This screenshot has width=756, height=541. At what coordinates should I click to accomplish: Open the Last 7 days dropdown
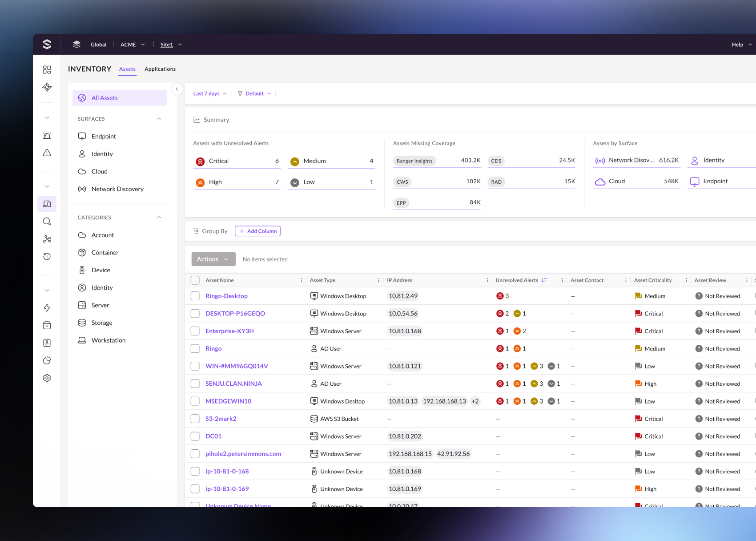[210, 93]
